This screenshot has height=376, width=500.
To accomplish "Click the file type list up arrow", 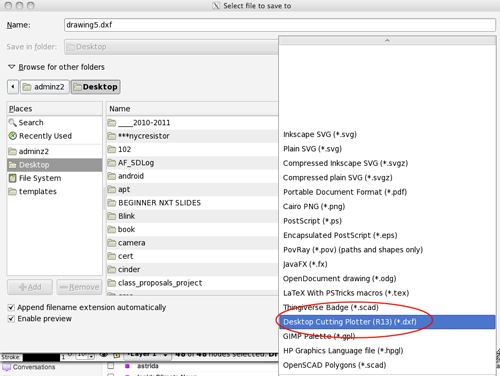I will tap(387, 41).
